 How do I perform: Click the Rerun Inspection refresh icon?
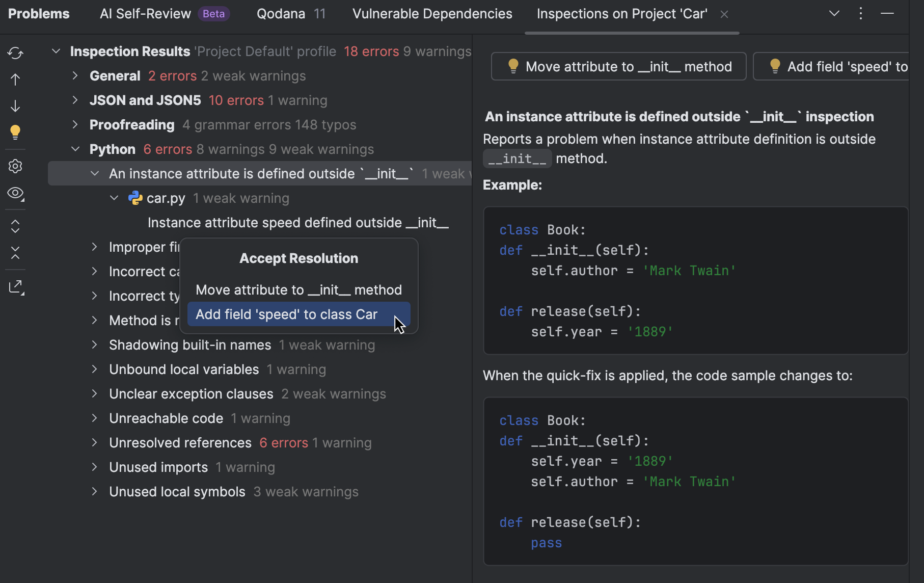[x=15, y=53]
